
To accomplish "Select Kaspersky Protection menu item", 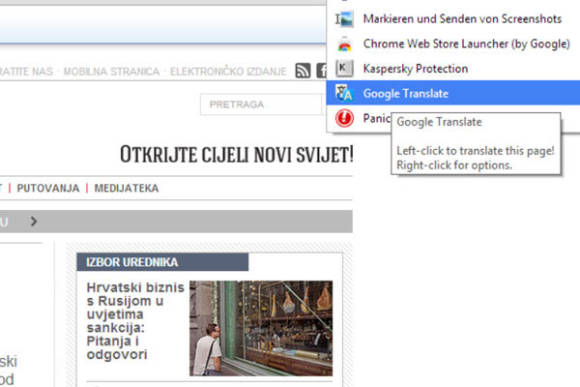I will tap(453, 68).
